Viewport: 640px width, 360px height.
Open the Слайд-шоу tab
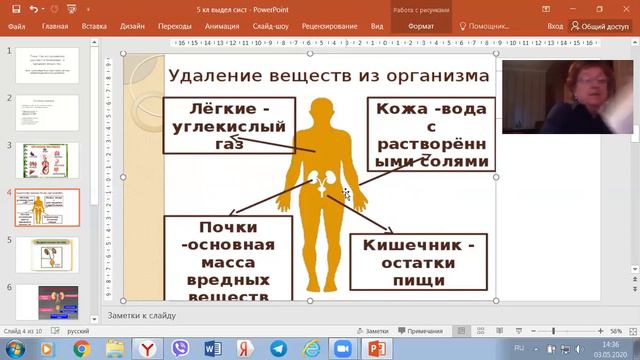[270, 26]
